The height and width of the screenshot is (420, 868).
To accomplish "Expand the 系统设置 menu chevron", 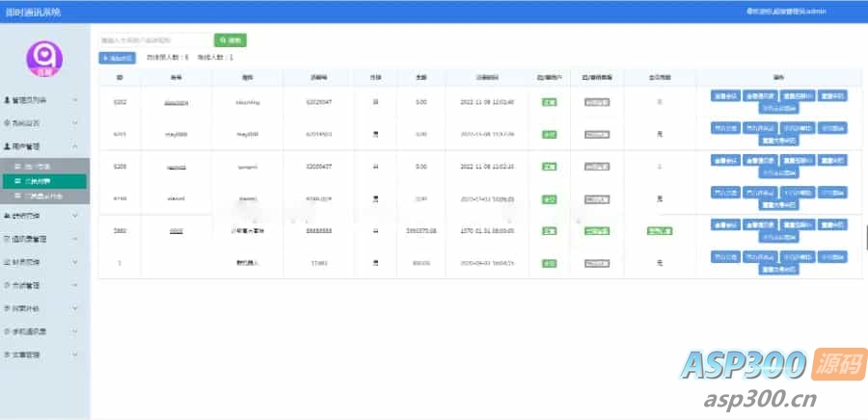I will pos(76,123).
